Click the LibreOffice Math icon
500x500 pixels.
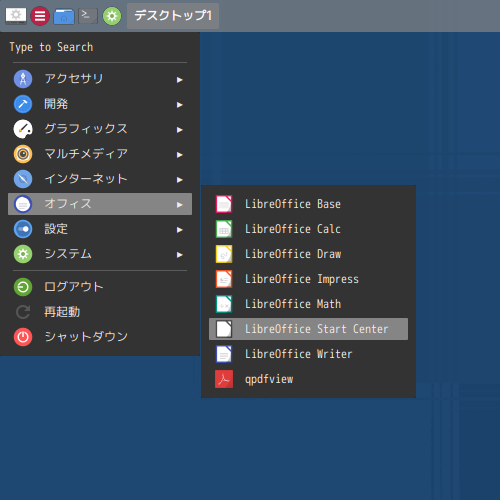coord(224,304)
